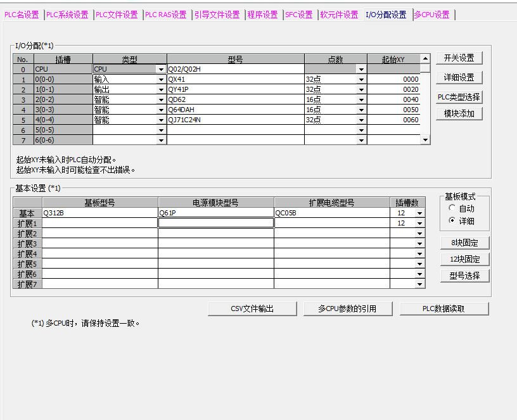Open points dropdown for QX41 row
The height and width of the screenshot is (420, 517).
(361, 80)
